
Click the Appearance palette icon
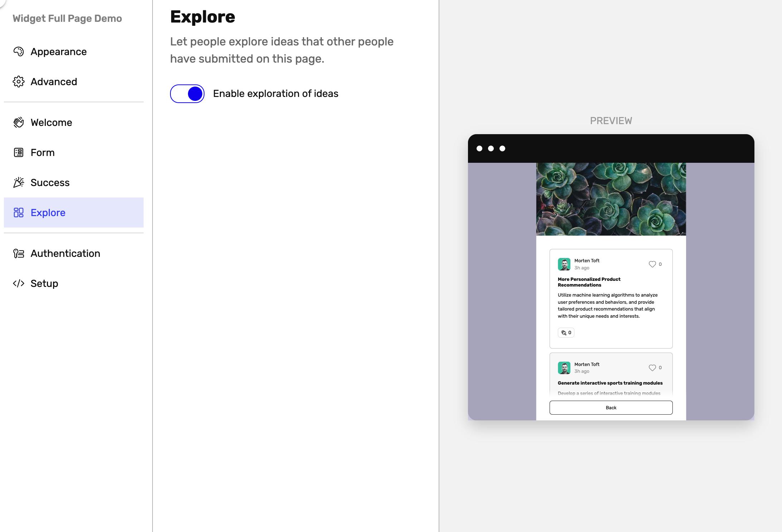(x=19, y=52)
